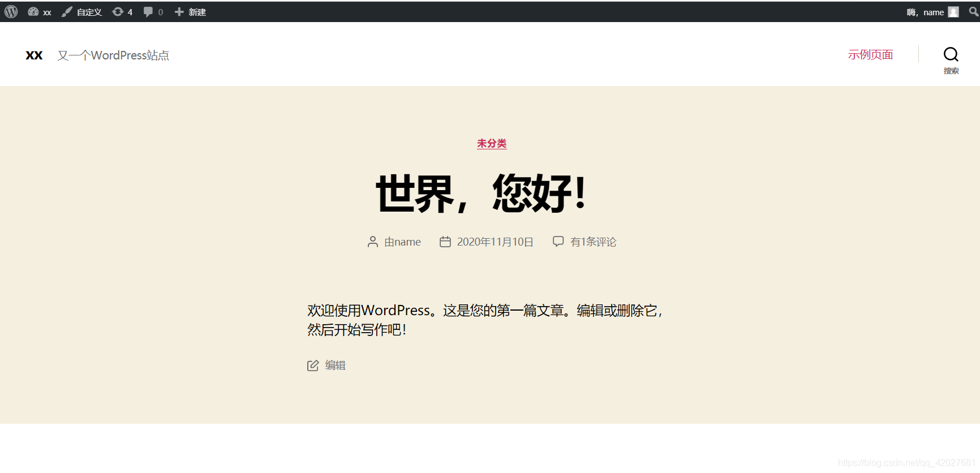980x473 pixels.
Task: Click the 自定义 customize brush icon
Action: coord(67,12)
